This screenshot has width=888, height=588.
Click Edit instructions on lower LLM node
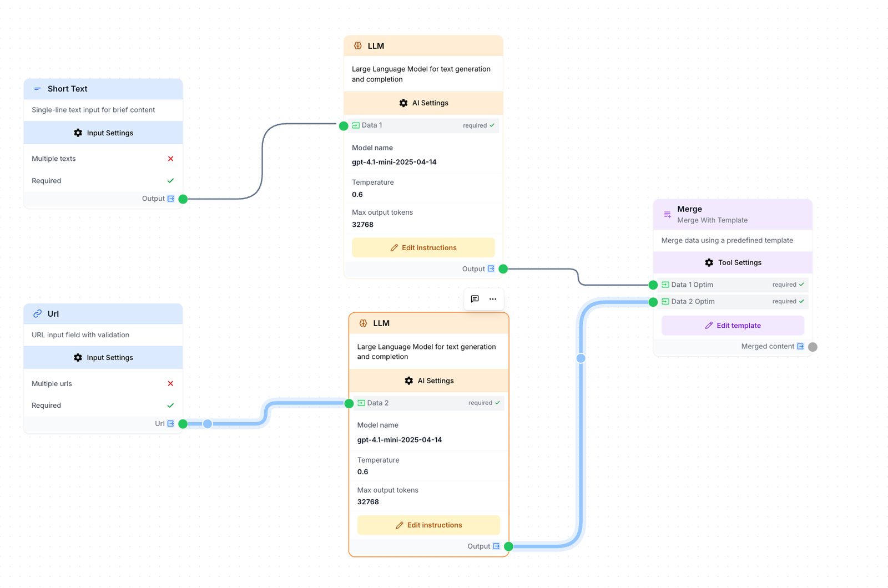pyautogui.click(x=429, y=525)
